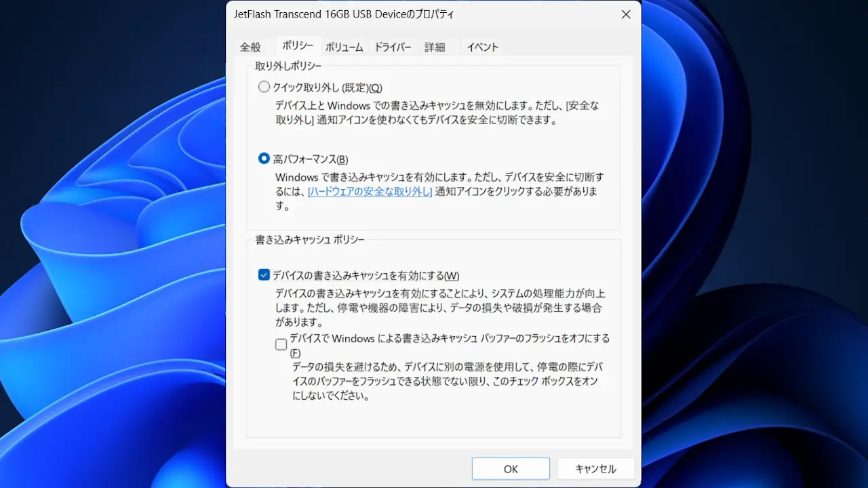Close the JetFlash properties dialog
Image resolution: width=868 pixels, height=488 pixels.
click(625, 14)
